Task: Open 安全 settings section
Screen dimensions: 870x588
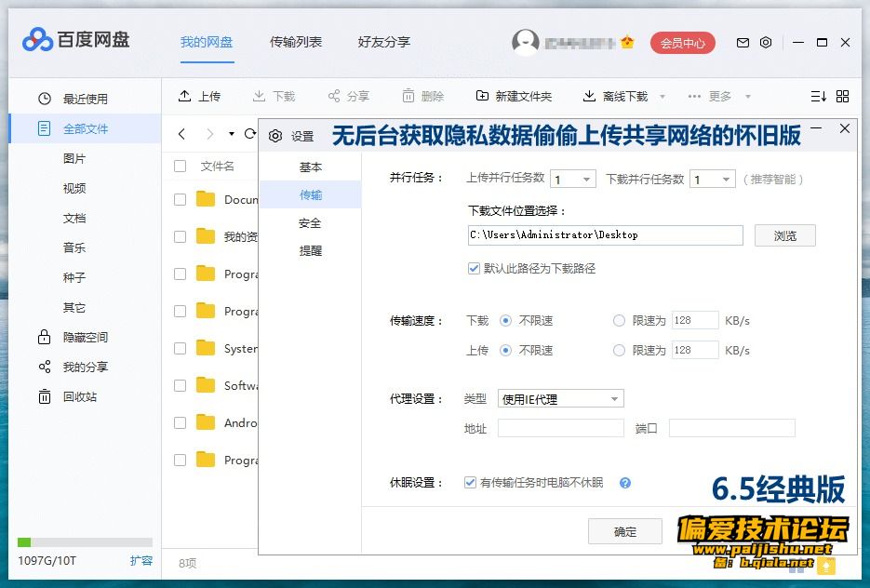Action: click(310, 223)
